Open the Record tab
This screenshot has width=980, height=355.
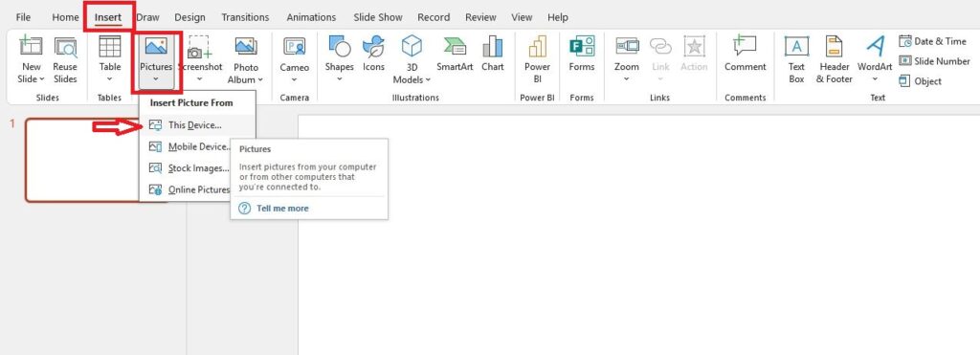click(x=434, y=17)
